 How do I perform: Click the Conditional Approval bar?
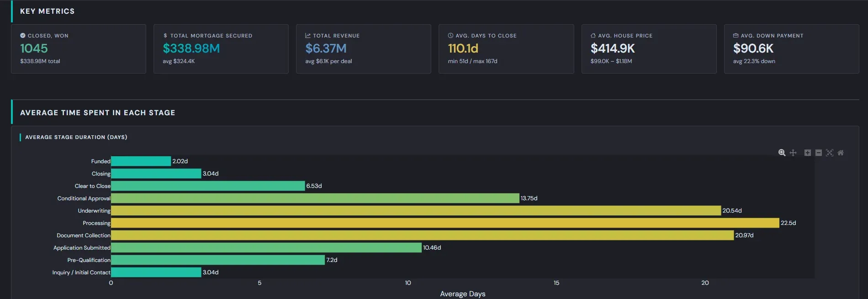[315, 198]
